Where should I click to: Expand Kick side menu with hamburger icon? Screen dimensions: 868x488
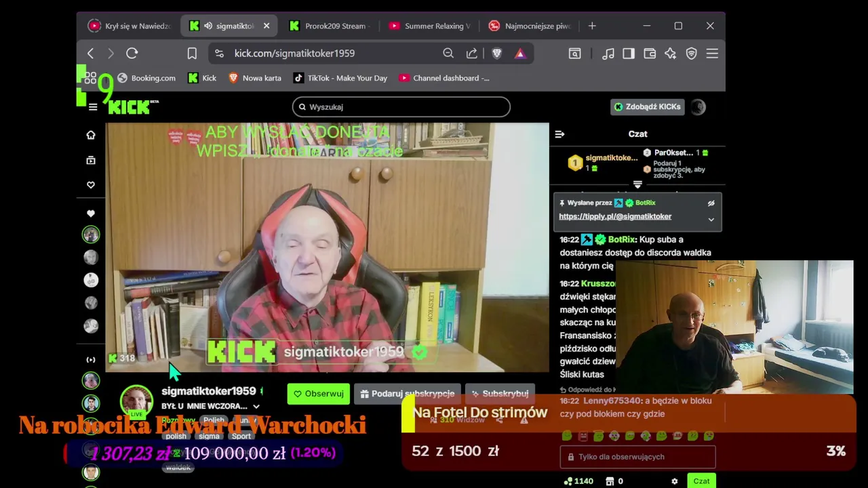pos(93,106)
